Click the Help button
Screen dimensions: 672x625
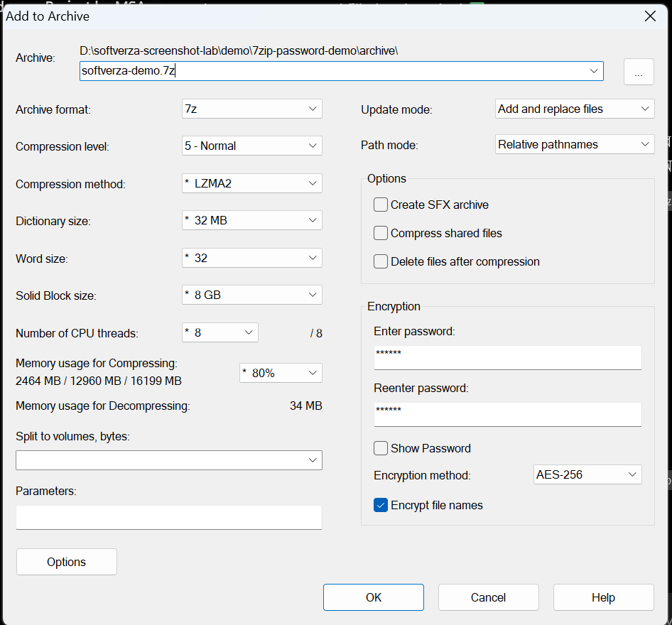(603, 597)
